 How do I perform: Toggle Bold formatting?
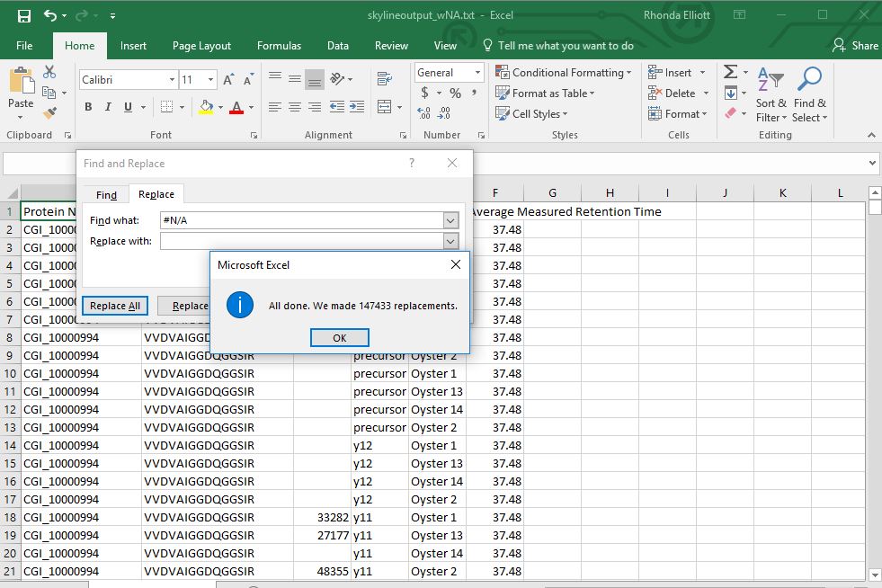[88, 107]
